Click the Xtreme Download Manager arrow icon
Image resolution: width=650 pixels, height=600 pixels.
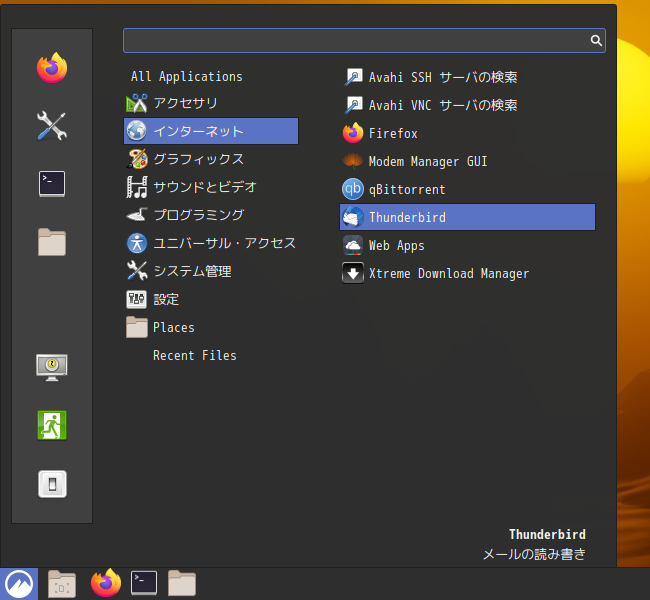pyautogui.click(x=353, y=273)
